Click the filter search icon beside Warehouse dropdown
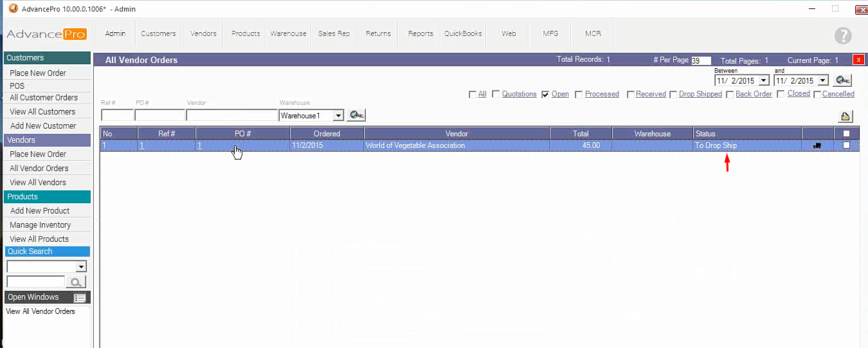 point(356,116)
